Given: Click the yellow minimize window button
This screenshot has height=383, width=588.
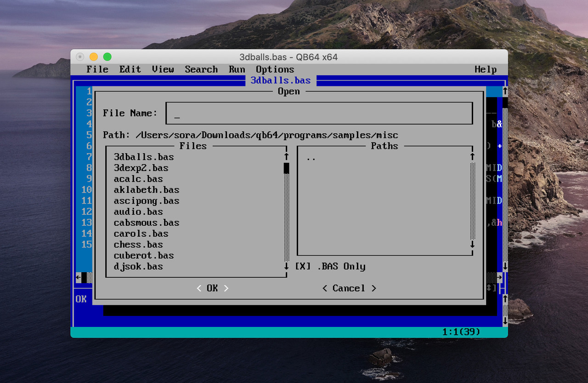Looking at the screenshot, I should pos(94,57).
